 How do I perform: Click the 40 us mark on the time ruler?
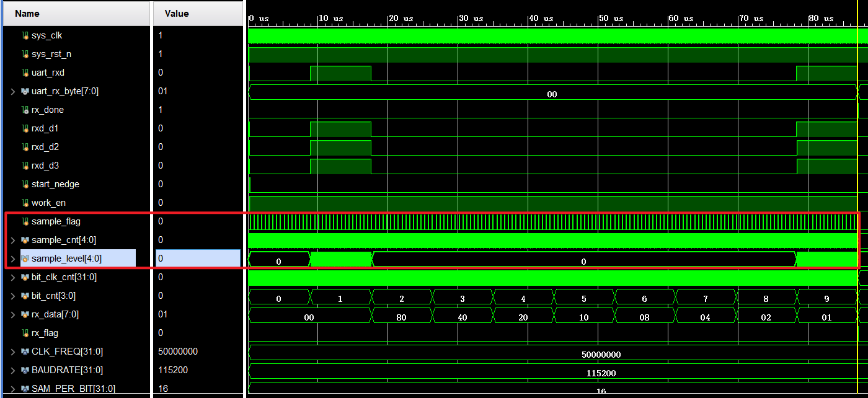pyautogui.click(x=528, y=19)
